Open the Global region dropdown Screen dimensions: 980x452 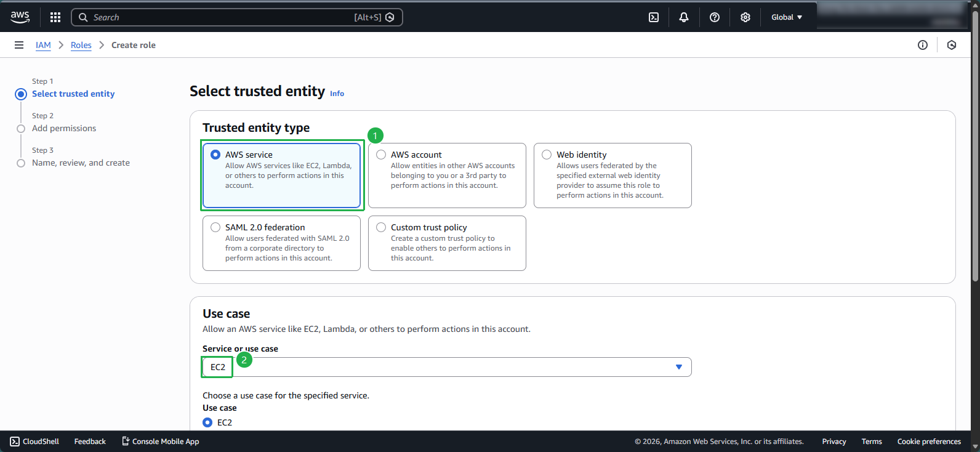[787, 17]
